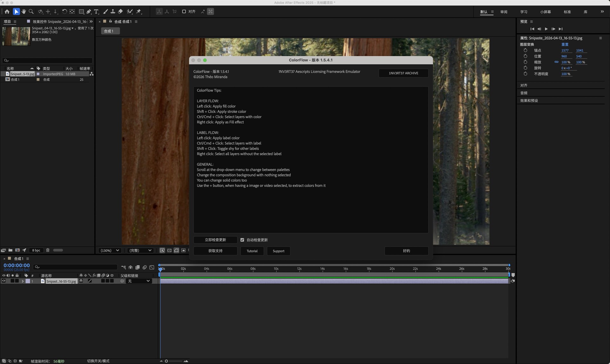Click the 好的 button in ColorFlow dialog
Image resolution: width=610 pixels, height=364 pixels.
coord(406,251)
